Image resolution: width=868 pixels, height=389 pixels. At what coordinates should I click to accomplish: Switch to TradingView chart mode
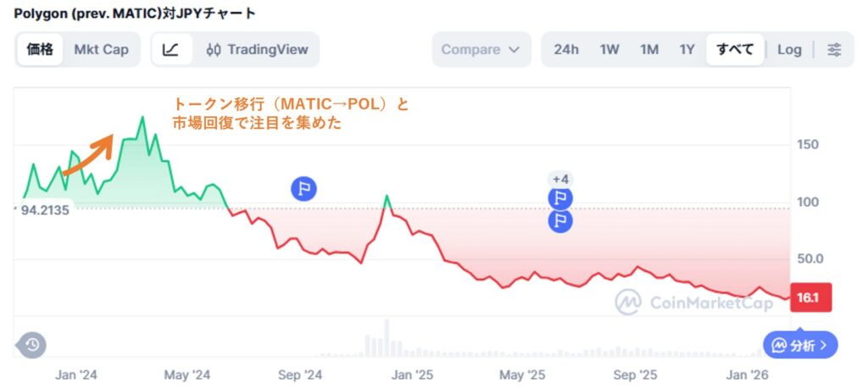click(257, 50)
